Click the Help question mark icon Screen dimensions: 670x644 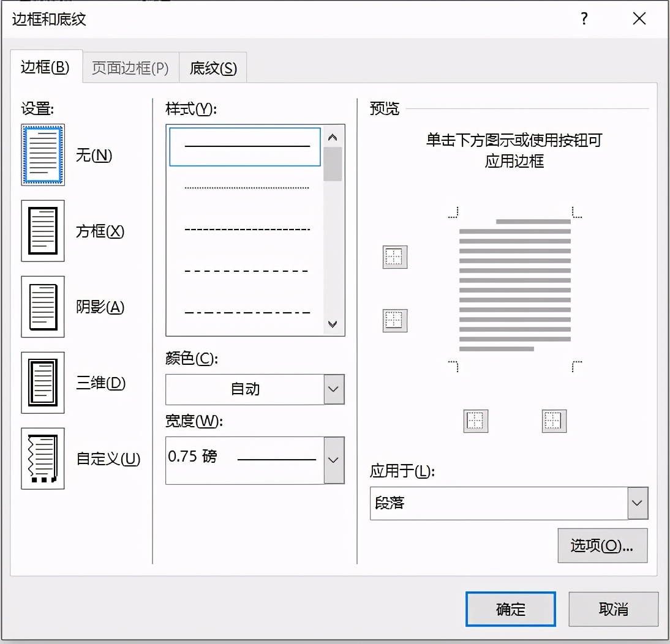[x=584, y=19]
